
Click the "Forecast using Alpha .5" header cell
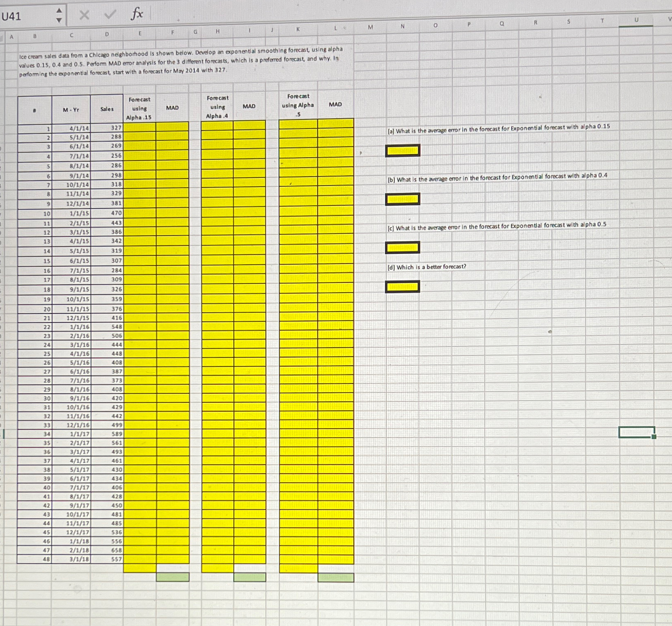[x=298, y=105]
